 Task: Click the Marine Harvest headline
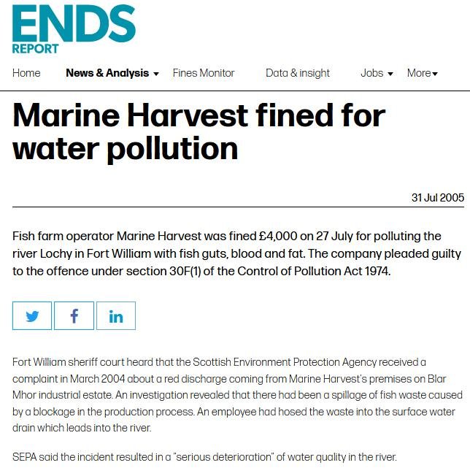click(x=199, y=132)
